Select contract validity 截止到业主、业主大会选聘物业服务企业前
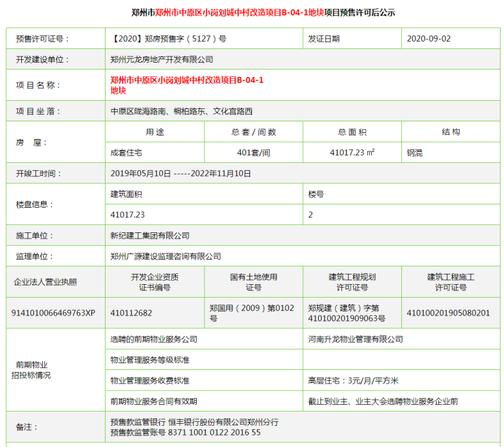The width and height of the screenshot is (504, 447). (x=383, y=401)
